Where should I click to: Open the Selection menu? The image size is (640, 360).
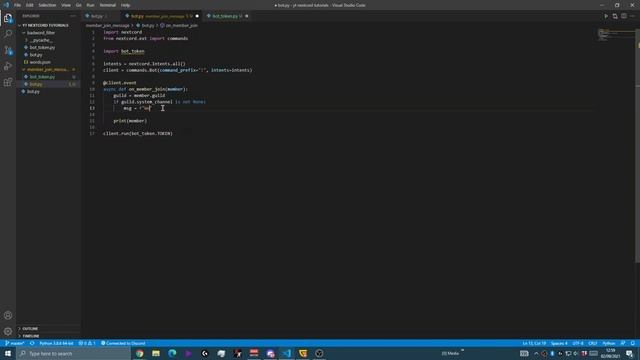pos(47,5)
